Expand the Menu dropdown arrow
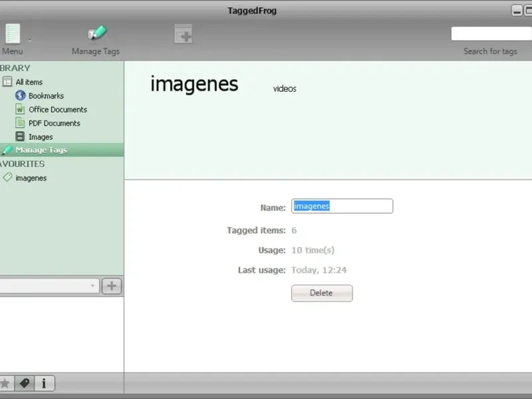Image resolution: width=532 pixels, height=399 pixels. (29, 41)
